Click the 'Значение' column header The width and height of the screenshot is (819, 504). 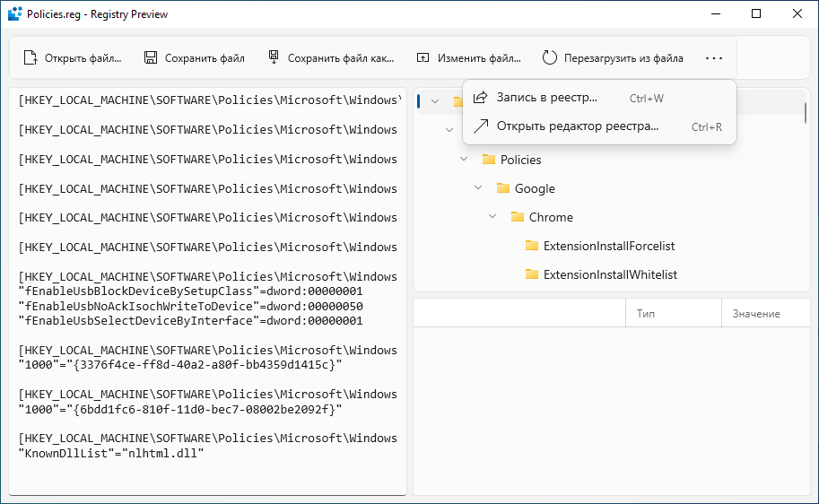(766, 313)
